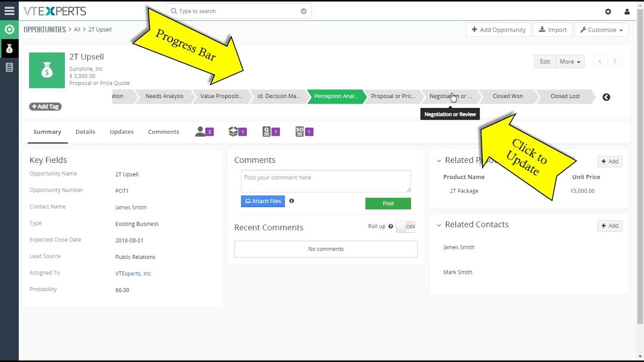Click the Expected Close Date 2018-08-01
Image resolution: width=644 pixels, height=362 pixels.
[129, 241]
